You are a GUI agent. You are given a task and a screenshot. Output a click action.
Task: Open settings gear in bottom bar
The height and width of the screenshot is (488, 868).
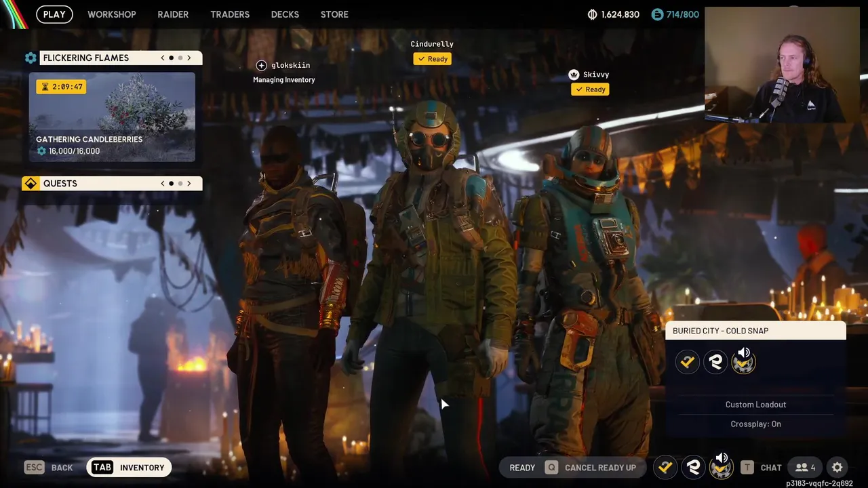837,468
